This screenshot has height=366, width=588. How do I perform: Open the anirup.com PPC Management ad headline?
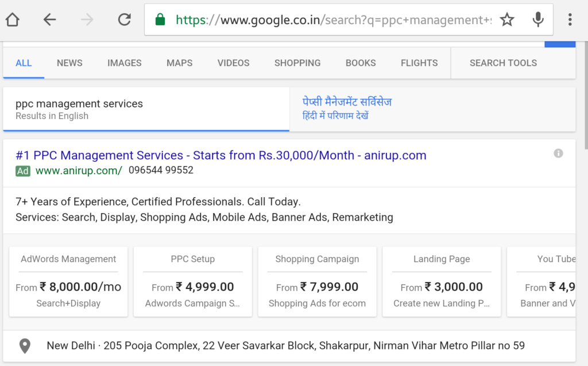(x=220, y=155)
